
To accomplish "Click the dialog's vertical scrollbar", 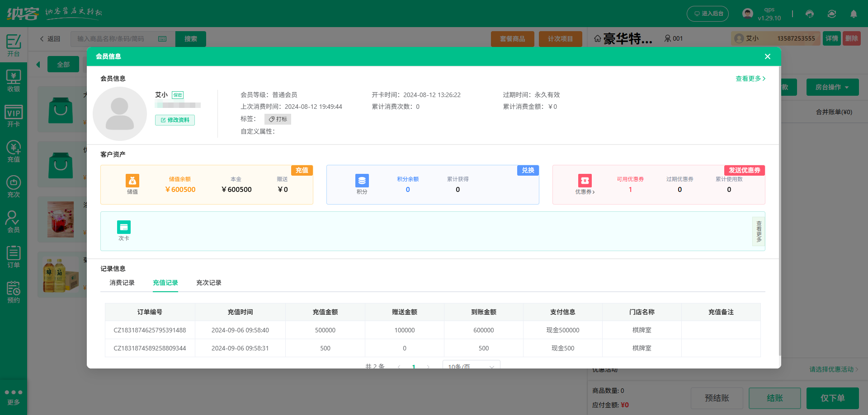I will (x=779, y=210).
